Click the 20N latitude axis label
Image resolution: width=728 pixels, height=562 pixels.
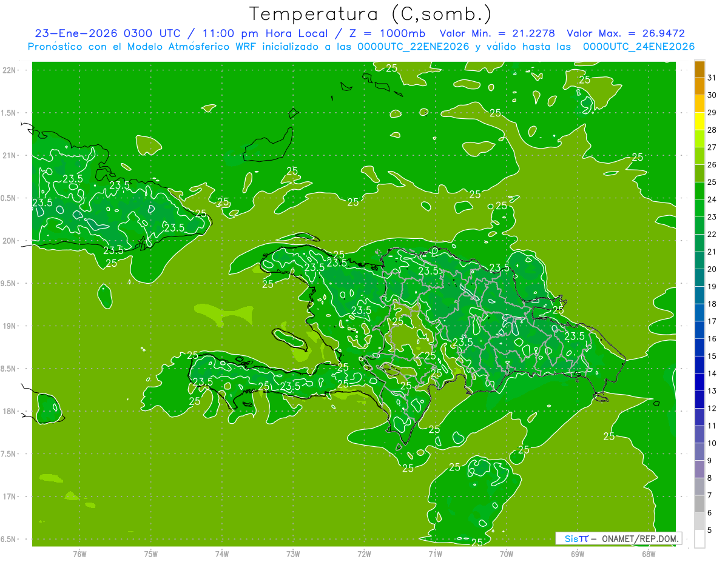[x=9, y=241]
